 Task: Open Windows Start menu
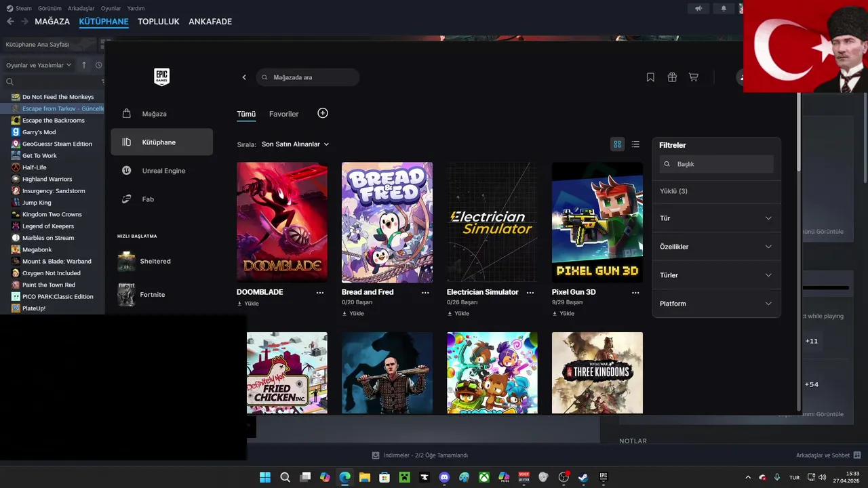coord(265,477)
